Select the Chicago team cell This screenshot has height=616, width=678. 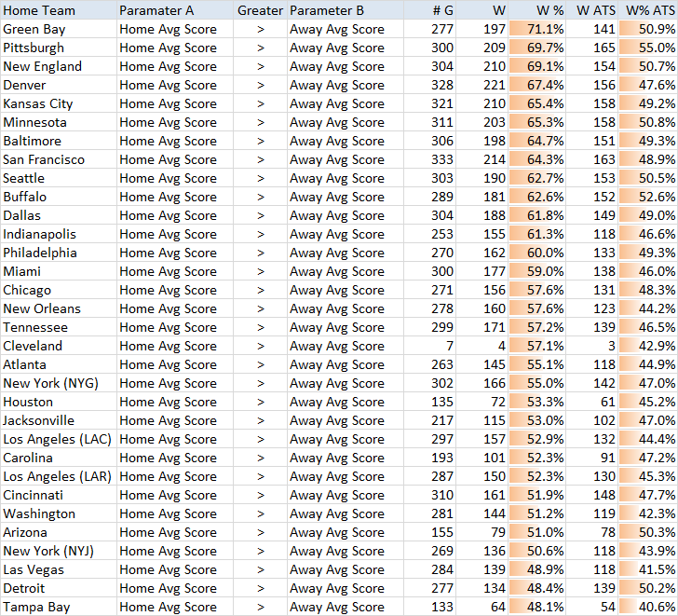[59, 290]
